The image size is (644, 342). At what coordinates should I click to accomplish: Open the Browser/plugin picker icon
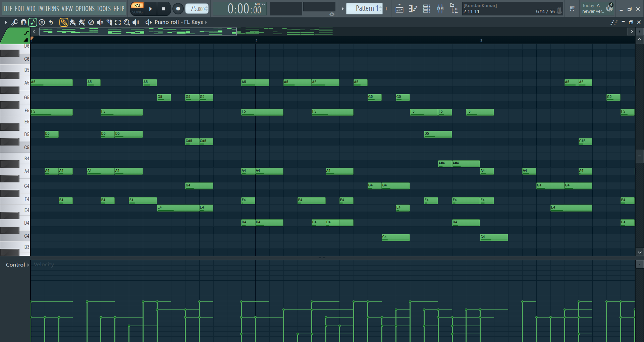pos(454,9)
